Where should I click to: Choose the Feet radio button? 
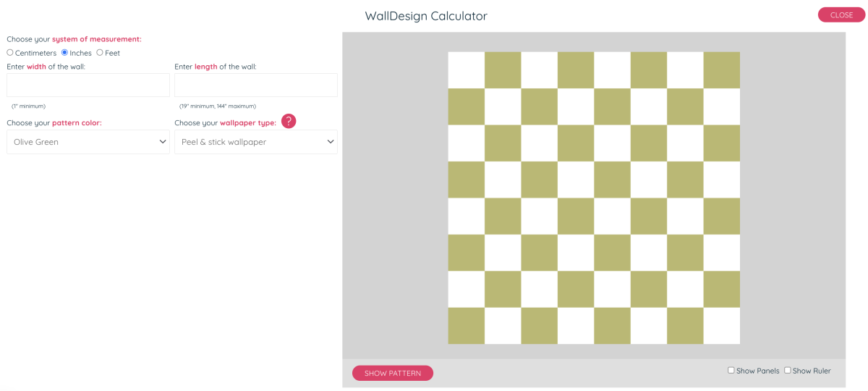tap(100, 53)
